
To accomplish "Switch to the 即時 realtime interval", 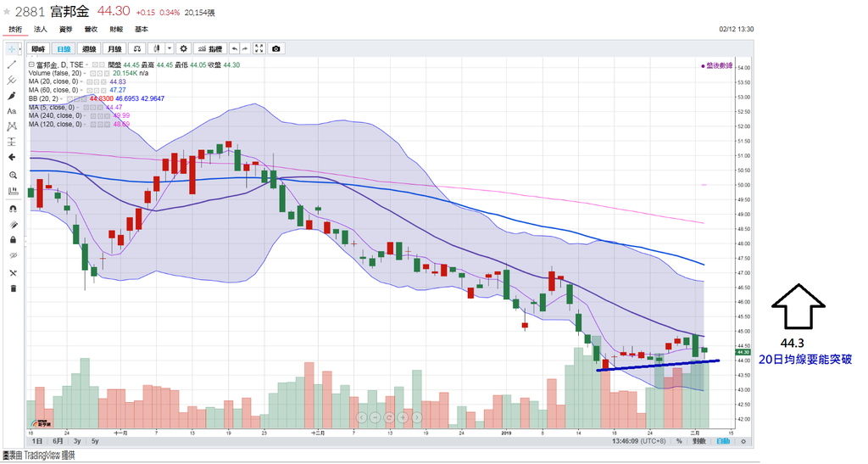I will tap(38, 48).
